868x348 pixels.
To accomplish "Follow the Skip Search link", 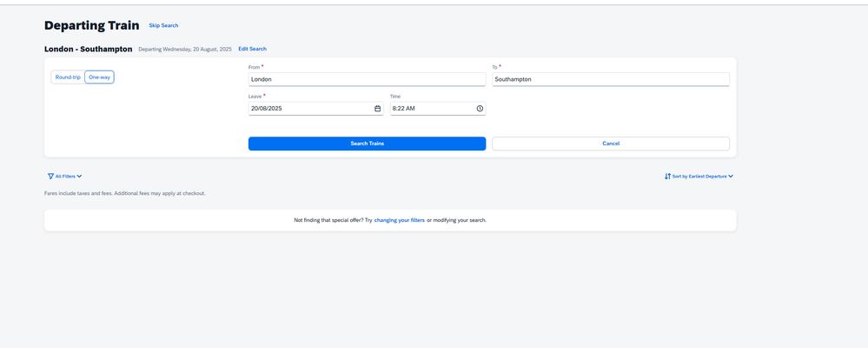I will click(163, 25).
